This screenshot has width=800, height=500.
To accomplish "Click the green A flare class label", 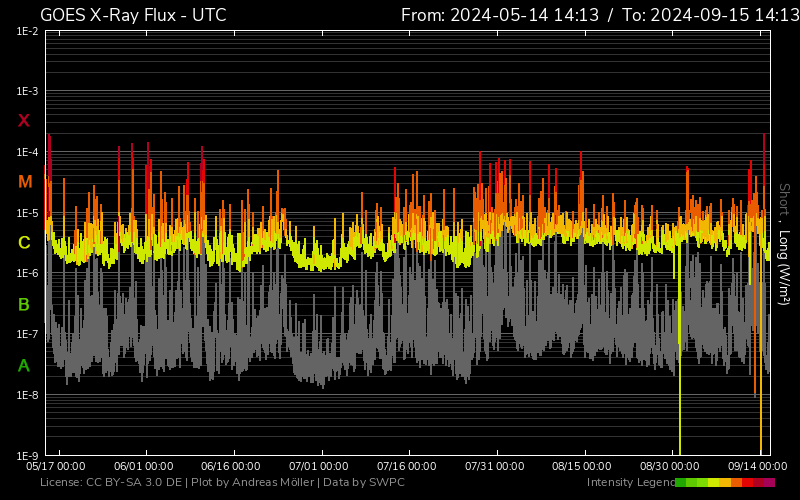I will pos(24,366).
